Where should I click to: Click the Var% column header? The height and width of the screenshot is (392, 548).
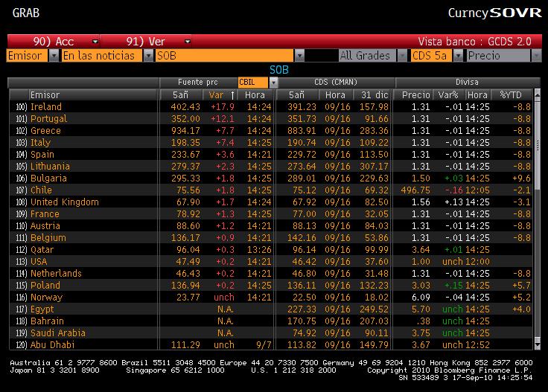pyautogui.click(x=448, y=95)
